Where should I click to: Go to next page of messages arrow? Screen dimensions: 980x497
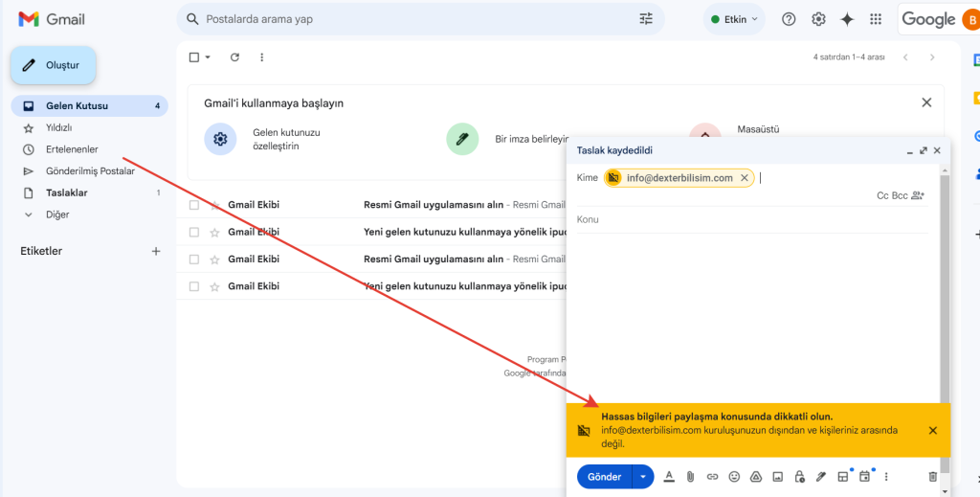(x=932, y=57)
